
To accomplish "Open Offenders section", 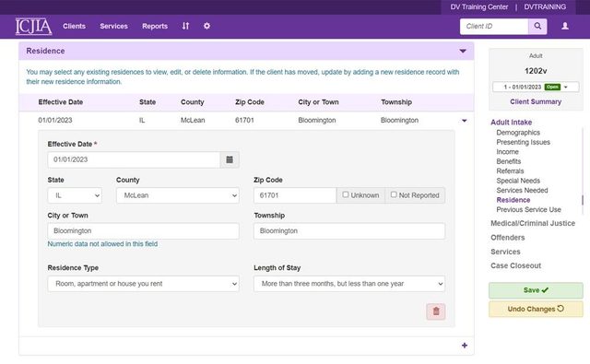I will [508, 238].
